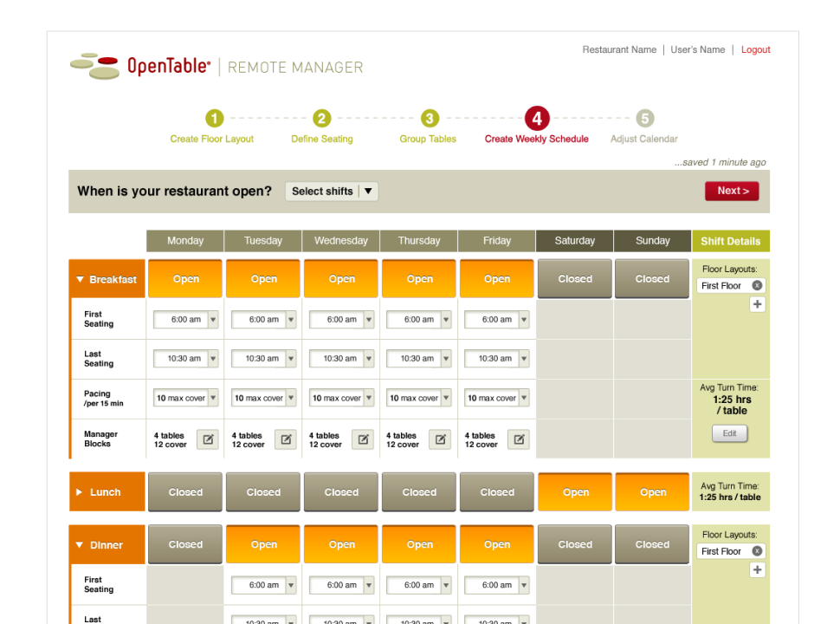Viewport: 840px width, 624px height.
Task: Click Wednesday's Breakfast manager blocks edit icon
Action: pos(364,439)
